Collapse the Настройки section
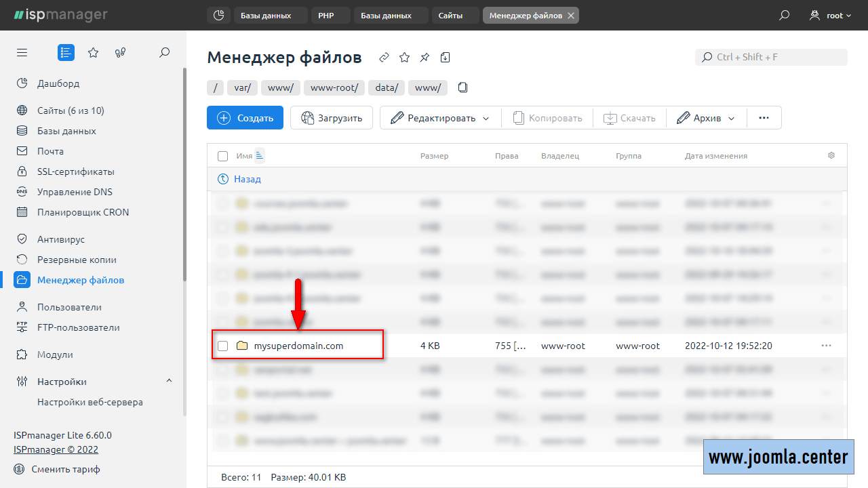 [x=169, y=382]
